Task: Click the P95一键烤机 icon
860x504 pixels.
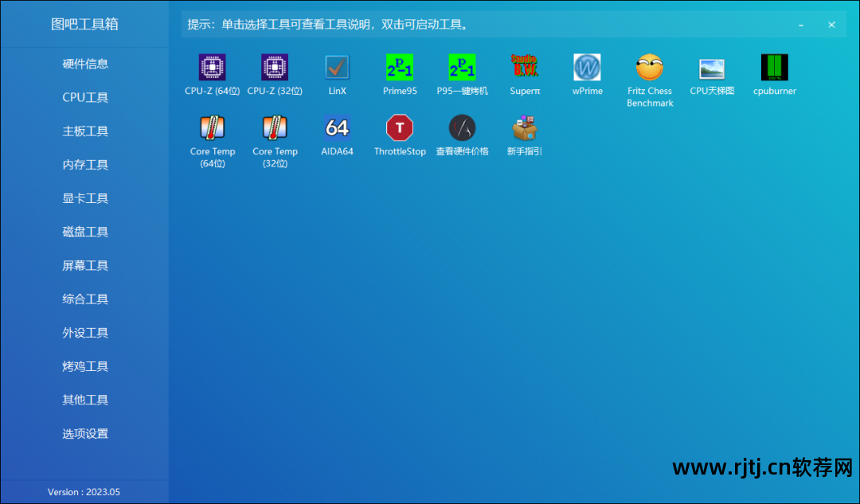Action: coord(462,68)
